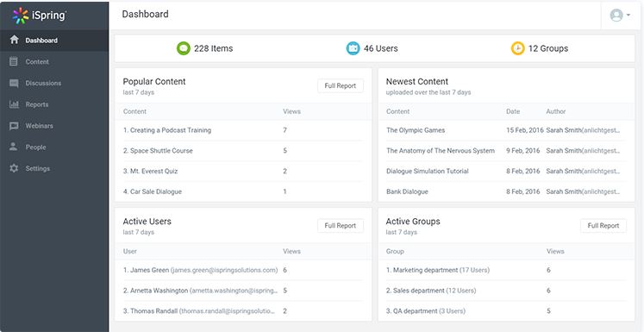Viewport: 644px width, 332px height.
Task: Open The Olympic Games content item
Action: tap(416, 130)
